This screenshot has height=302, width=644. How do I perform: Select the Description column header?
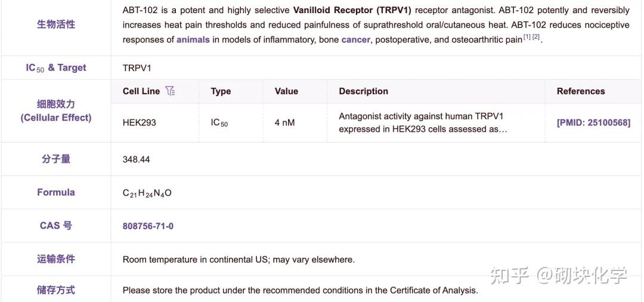tap(363, 91)
